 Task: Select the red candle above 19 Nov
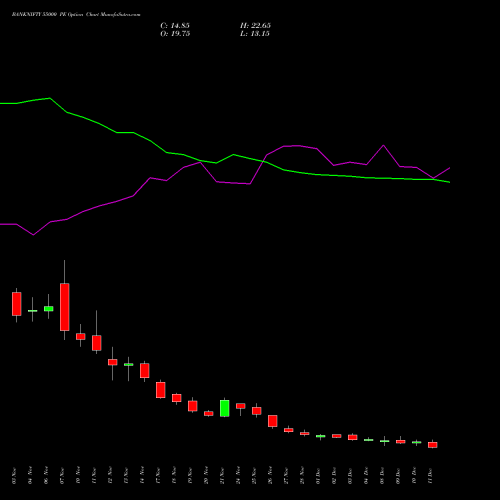193,406
